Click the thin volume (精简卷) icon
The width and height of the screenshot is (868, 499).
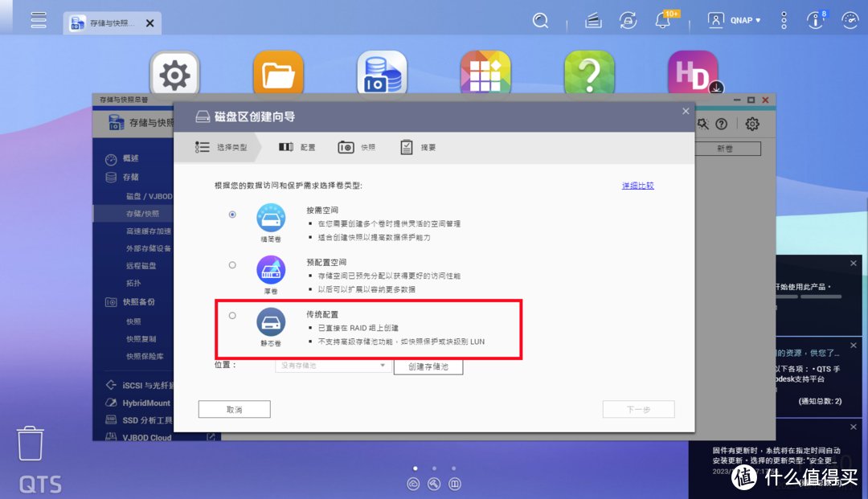(272, 218)
